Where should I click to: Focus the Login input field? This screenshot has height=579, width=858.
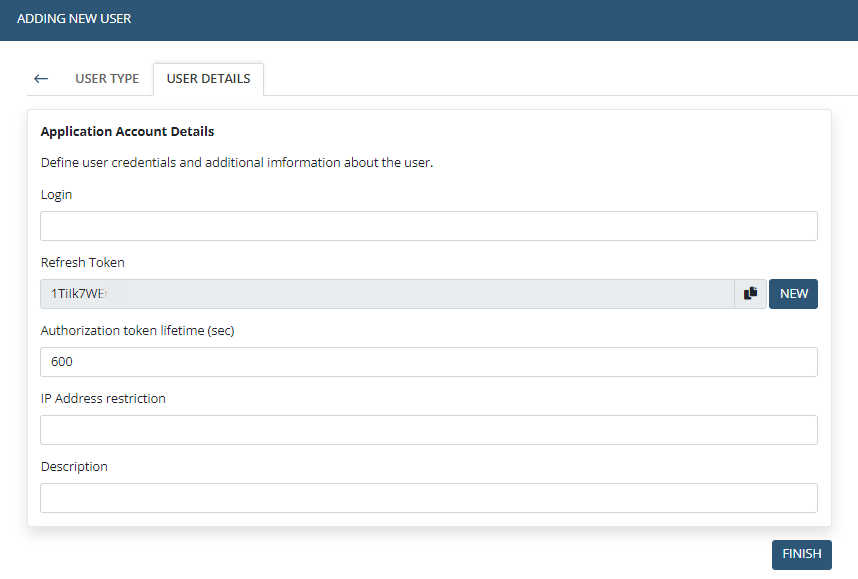tap(428, 226)
